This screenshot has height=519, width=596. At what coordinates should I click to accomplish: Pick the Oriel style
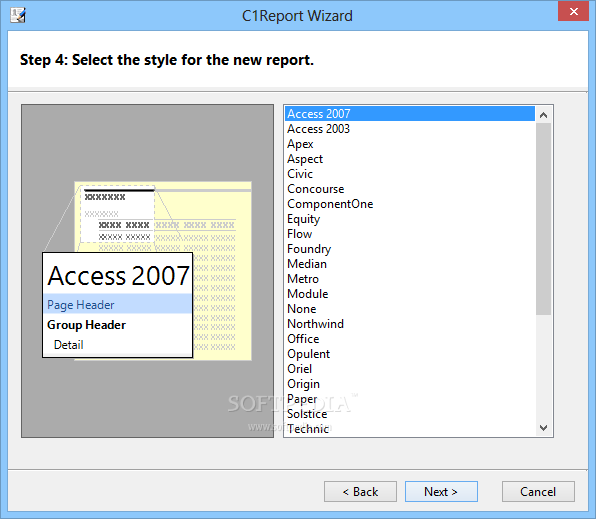[x=410, y=369]
